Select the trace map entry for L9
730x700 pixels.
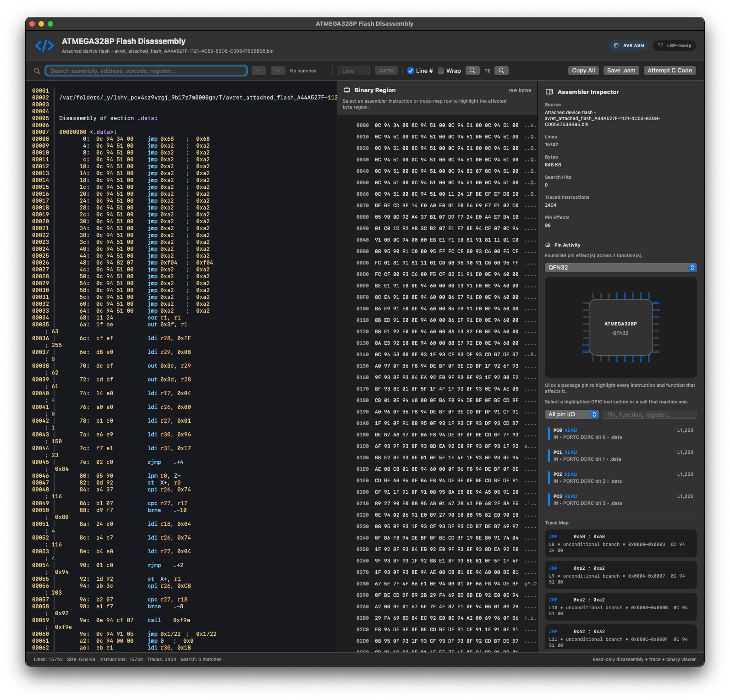click(x=620, y=575)
